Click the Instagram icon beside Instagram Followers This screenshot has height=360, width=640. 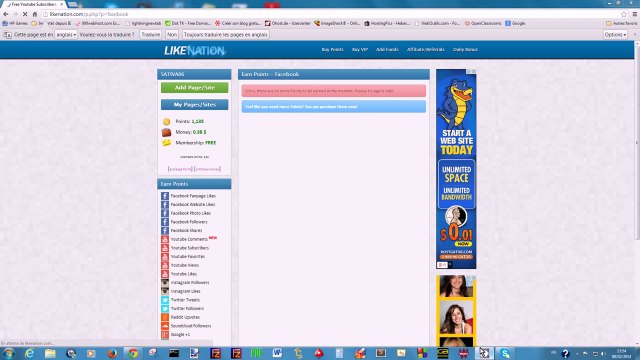tap(164, 282)
